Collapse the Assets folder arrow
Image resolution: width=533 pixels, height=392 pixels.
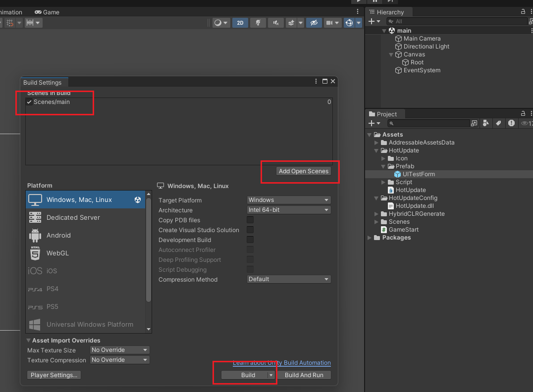tap(370, 135)
